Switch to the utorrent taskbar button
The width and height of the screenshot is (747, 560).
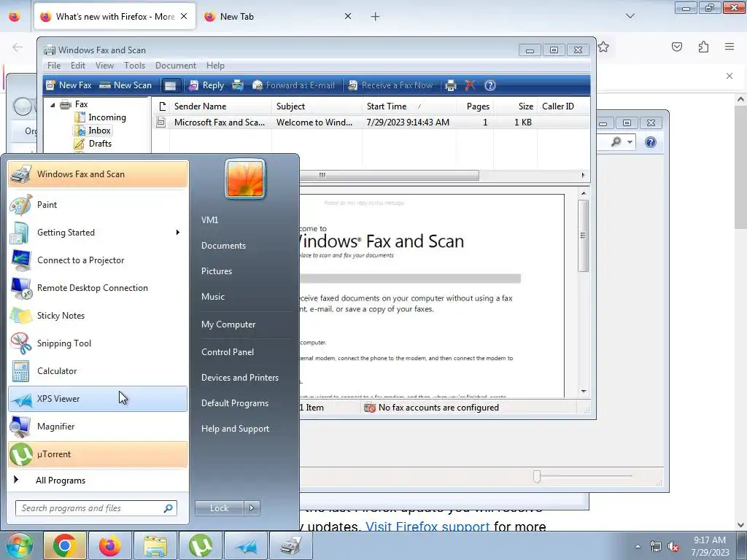(201, 545)
